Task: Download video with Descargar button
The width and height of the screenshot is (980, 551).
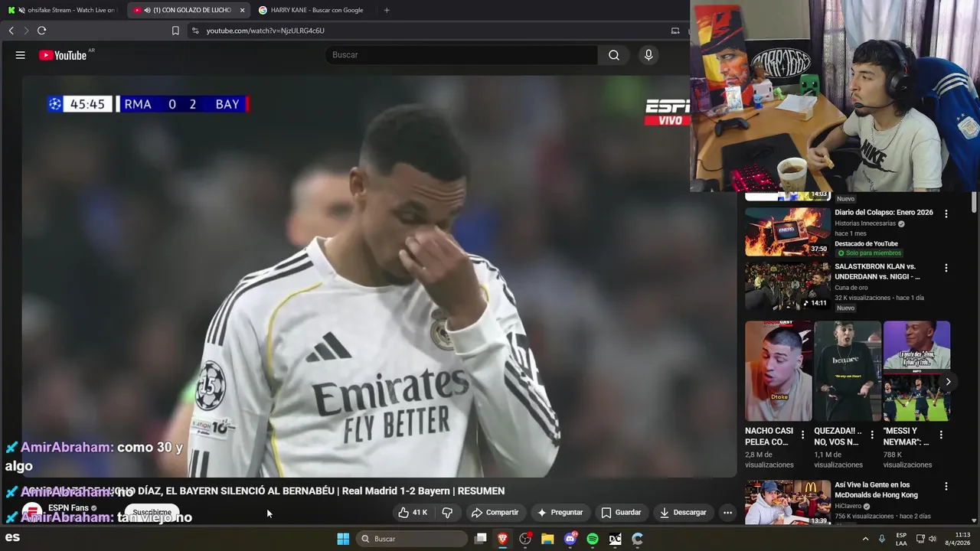Action: click(683, 513)
